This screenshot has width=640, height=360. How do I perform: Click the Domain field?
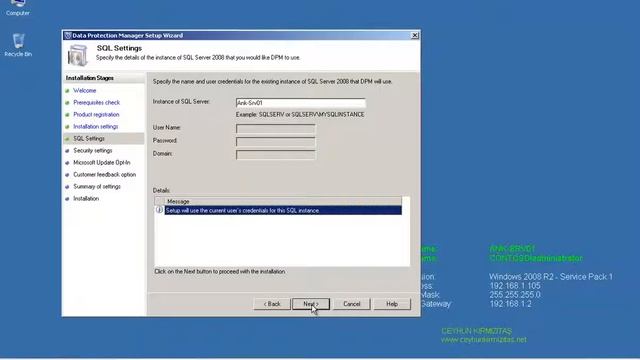coord(276,155)
